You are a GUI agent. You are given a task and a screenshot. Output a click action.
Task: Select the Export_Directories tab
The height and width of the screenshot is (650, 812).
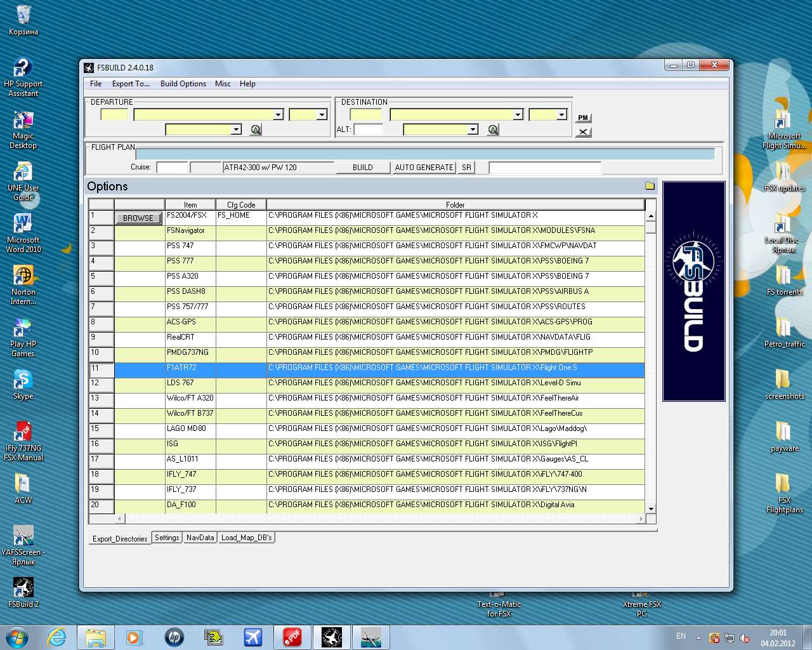[x=120, y=538]
